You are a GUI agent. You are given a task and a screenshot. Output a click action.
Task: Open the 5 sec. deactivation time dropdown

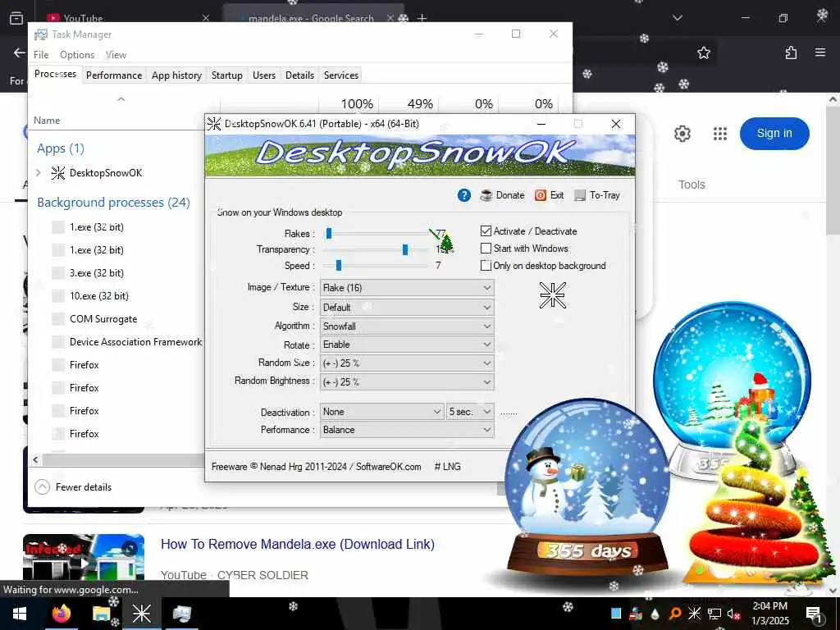pyautogui.click(x=470, y=412)
